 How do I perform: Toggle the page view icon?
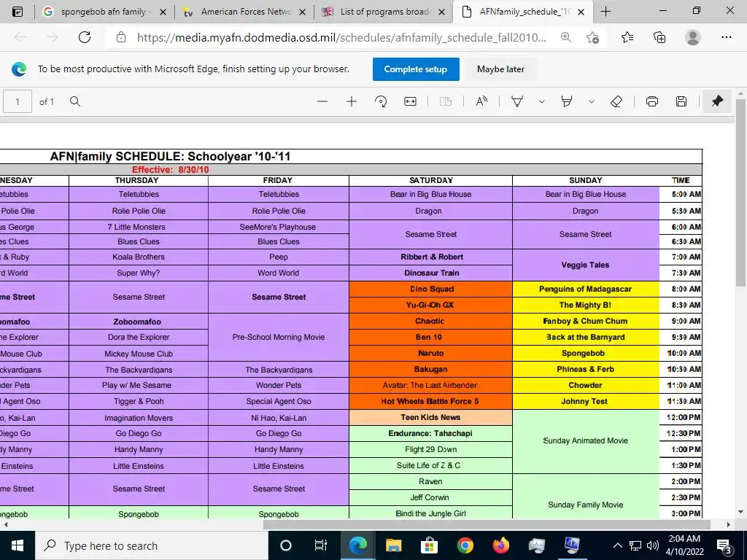click(446, 101)
